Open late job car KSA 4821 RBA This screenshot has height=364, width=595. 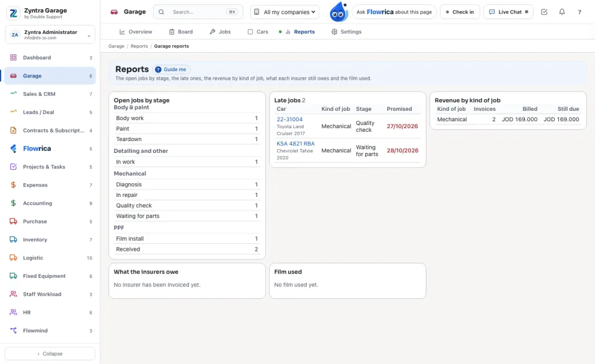pyautogui.click(x=296, y=144)
